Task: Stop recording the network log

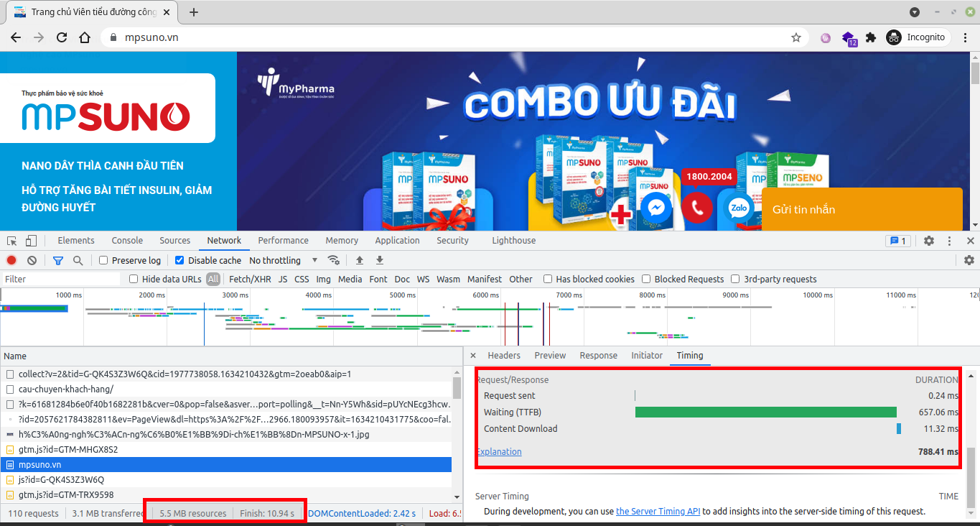Action: 11,260
